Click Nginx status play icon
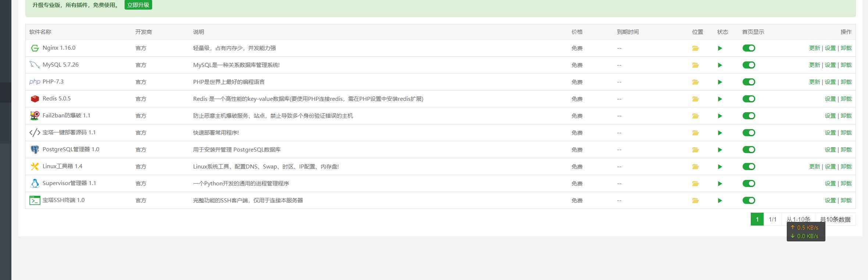 tap(720, 48)
